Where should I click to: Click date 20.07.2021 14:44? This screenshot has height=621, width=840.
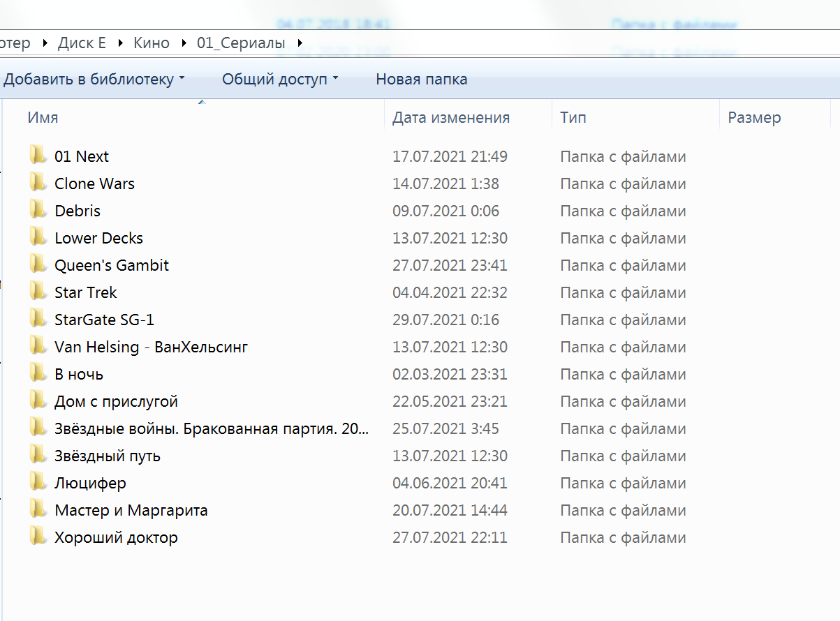click(450, 510)
